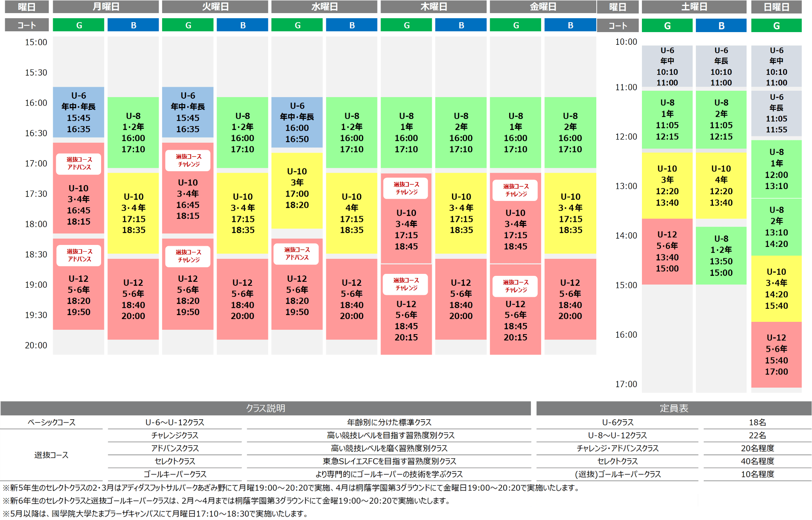The image size is (812, 520).
Task: Click Tuesday's 選抜コース チャレンジ badge above U-12
Action: pos(188,256)
